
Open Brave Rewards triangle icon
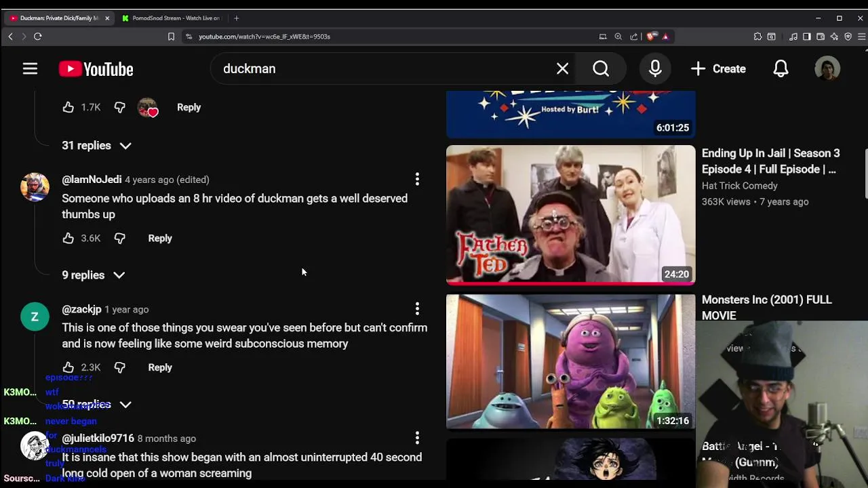pos(665,37)
